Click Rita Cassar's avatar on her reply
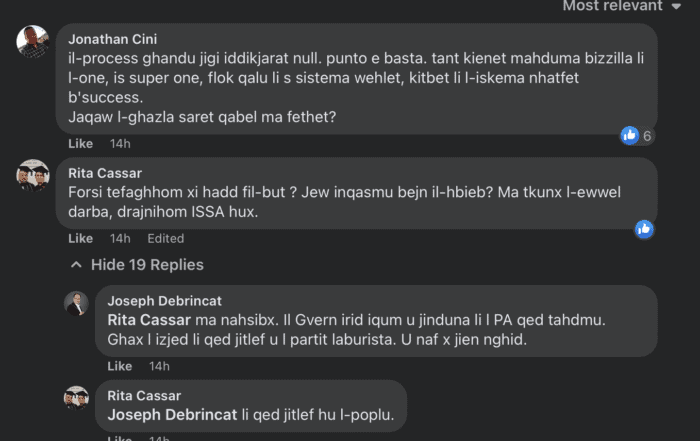This screenshot has height=441, width=700. [77, 397]
